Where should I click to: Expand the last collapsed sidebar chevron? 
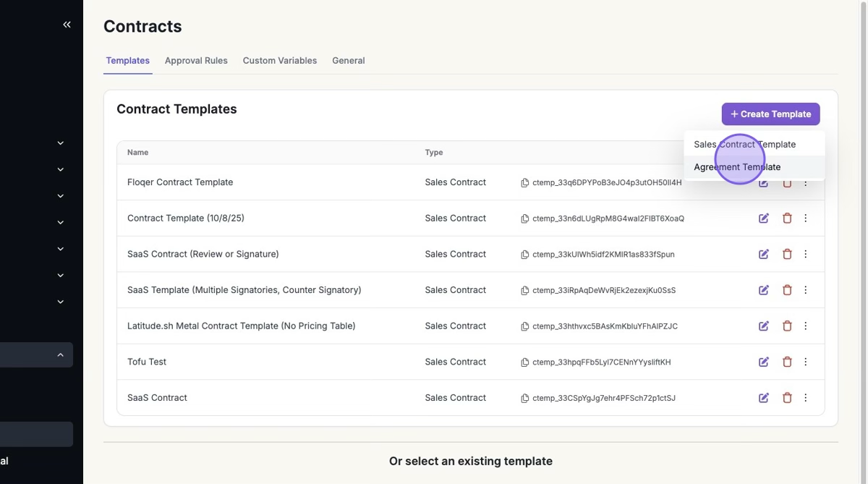click(61, 302)
